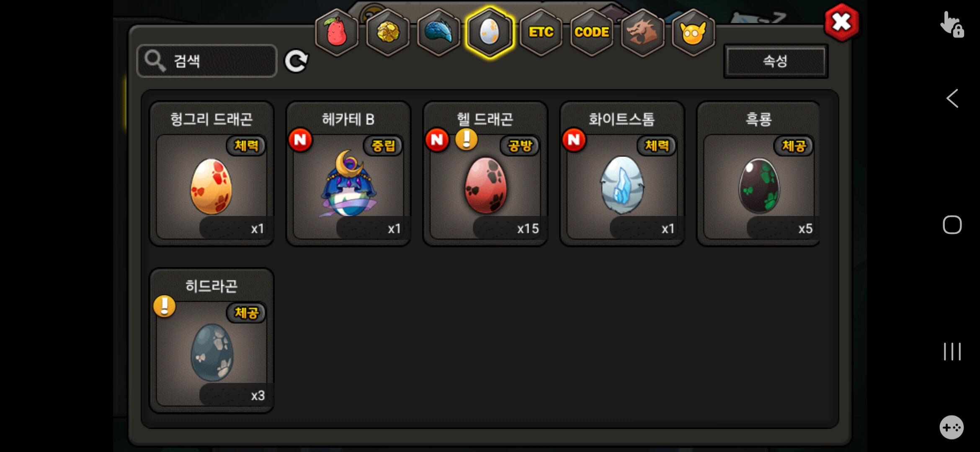Image resolution: width=980 pixels, height=452 pixels.
Task: Tap the touch lock hand icon
Action: [952, 25]
